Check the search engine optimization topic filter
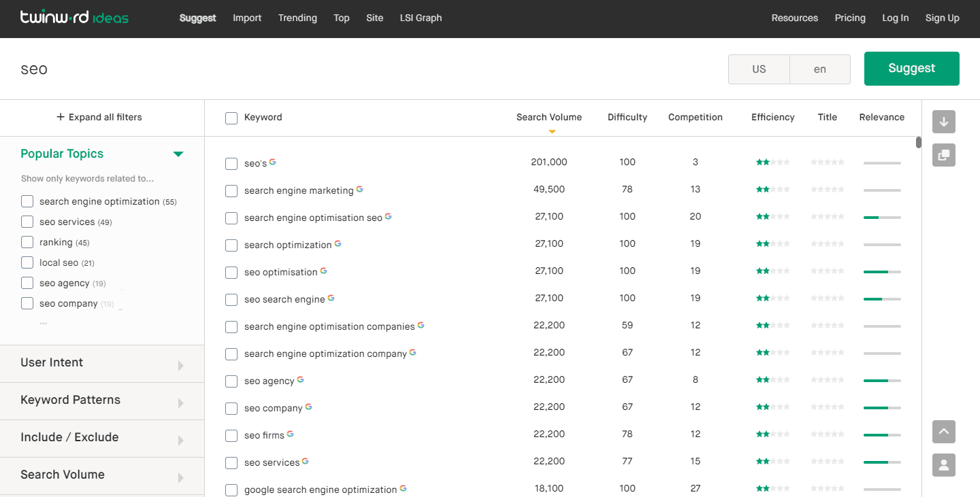Screen dimensions: 980x497 click(x=27, y=201)
